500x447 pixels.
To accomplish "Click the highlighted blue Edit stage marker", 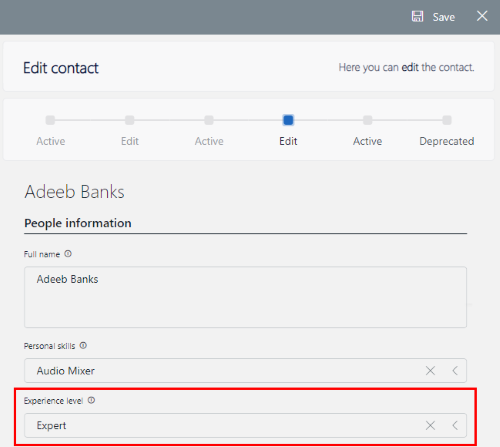I will pos(288,120).
